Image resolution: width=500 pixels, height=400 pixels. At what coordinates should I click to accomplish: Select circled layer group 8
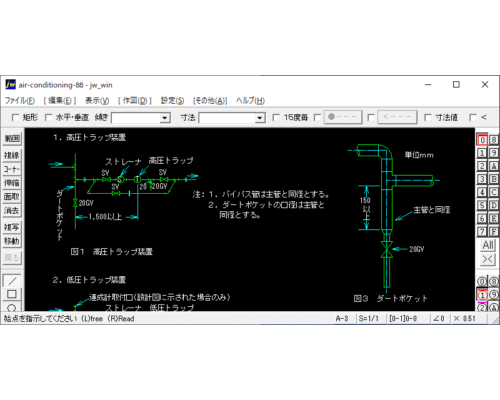494,282
